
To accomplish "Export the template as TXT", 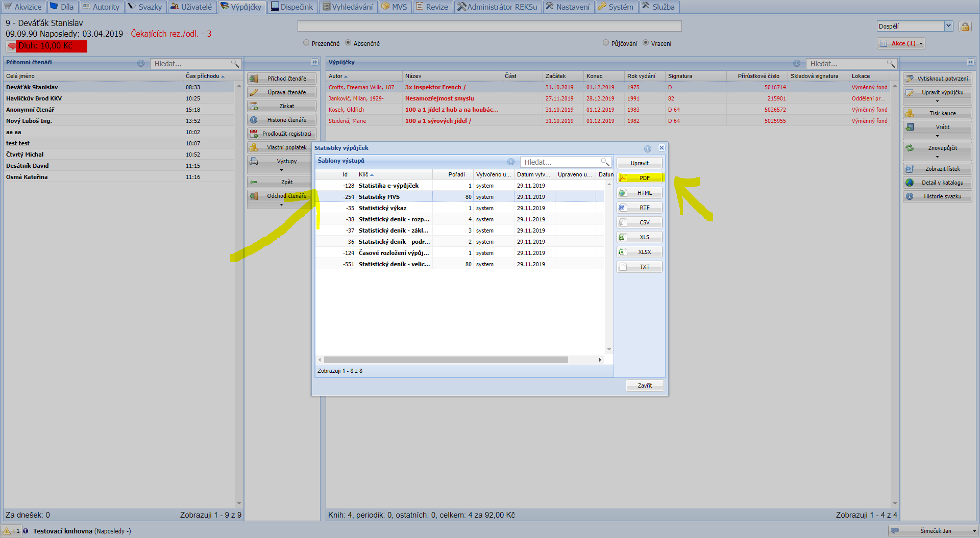I will pos(640,267).
